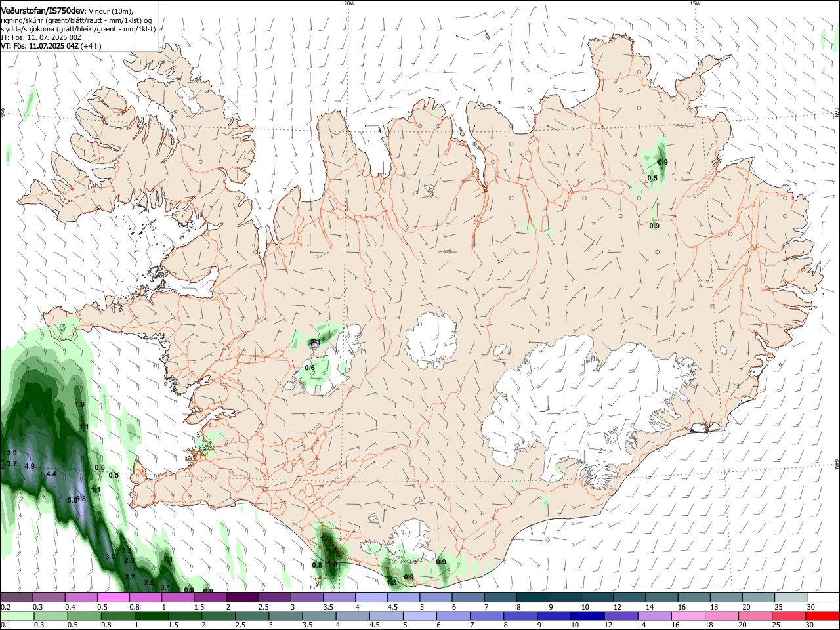Viewport: 840px width, 630px height.
Task: Select the IT: Fös. 11. 07. 2025 00Z line
Action: coord(41,37)
